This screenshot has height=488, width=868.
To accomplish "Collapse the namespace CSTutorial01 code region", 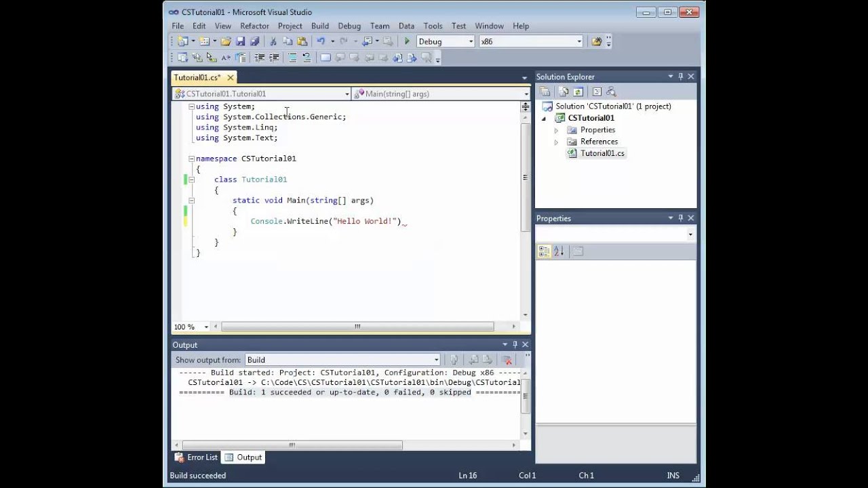I will (x=191, y=159).
